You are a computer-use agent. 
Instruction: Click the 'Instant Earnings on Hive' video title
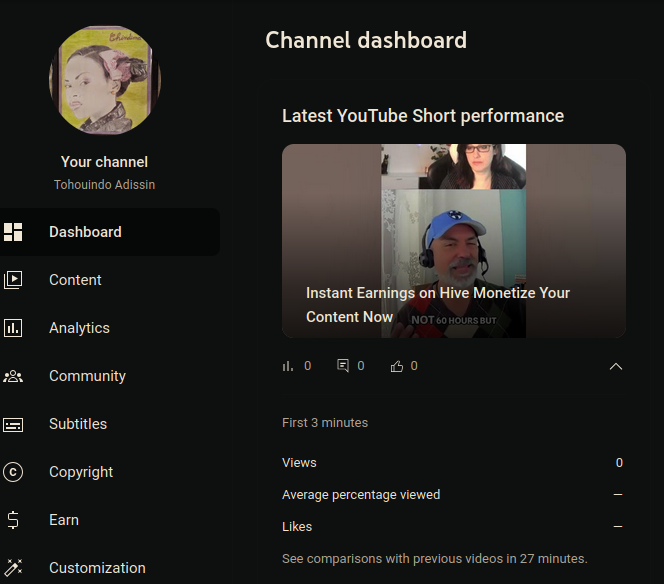438,305
